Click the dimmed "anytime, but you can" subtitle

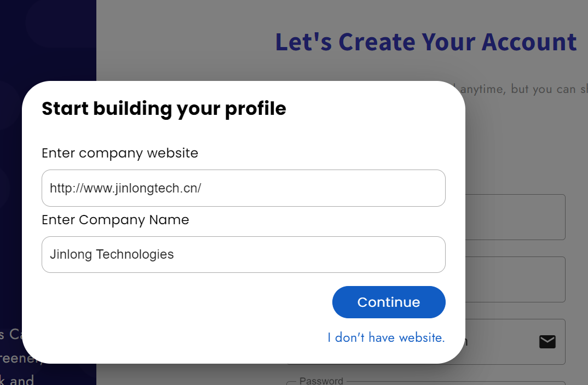tap(518, 89)
